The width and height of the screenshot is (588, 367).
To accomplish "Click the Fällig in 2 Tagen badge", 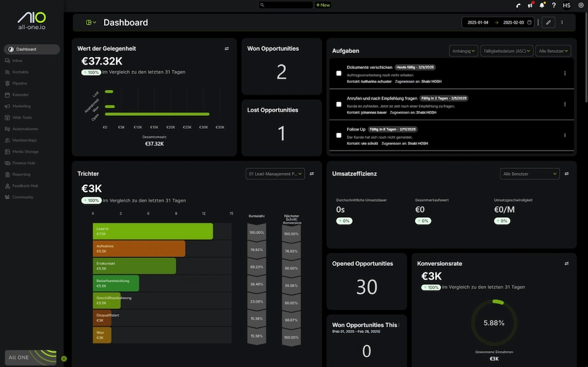I will pos(444,98).
